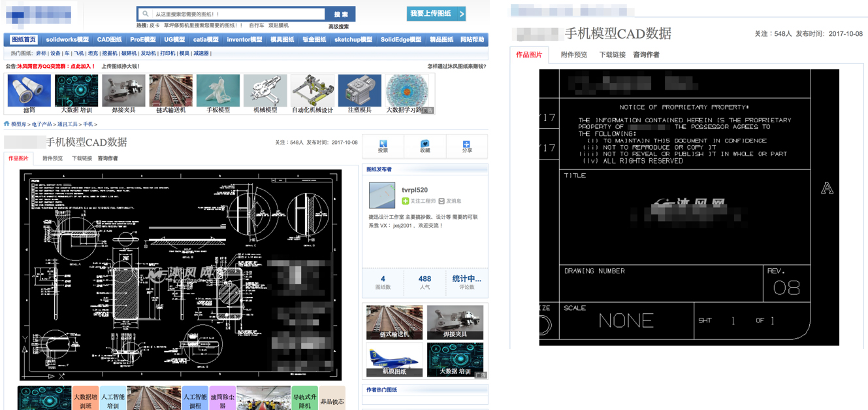The width and height of the screenshot is (868, 410).
Task: Click the 搜索 search button
Action: (x=341, y=14)
